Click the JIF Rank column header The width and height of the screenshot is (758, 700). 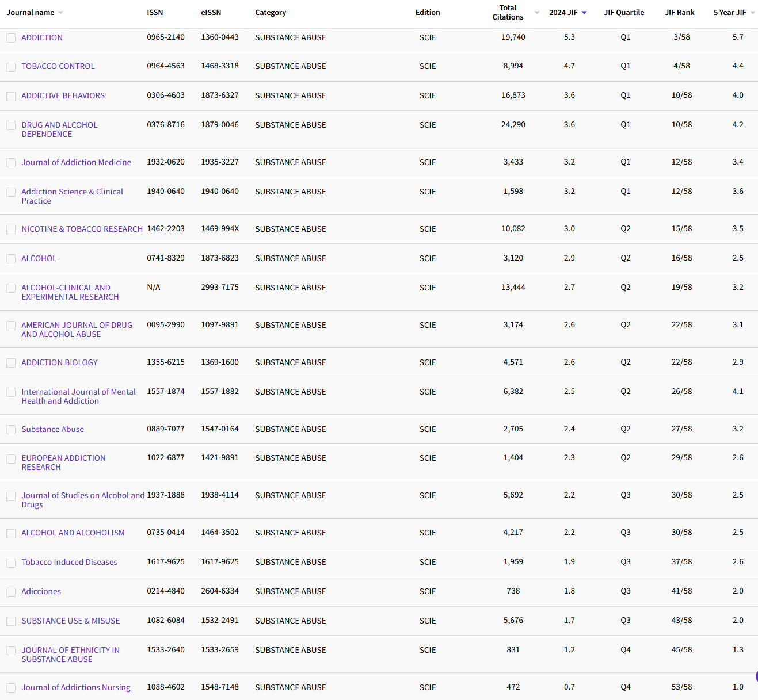(x=679, y=13)
